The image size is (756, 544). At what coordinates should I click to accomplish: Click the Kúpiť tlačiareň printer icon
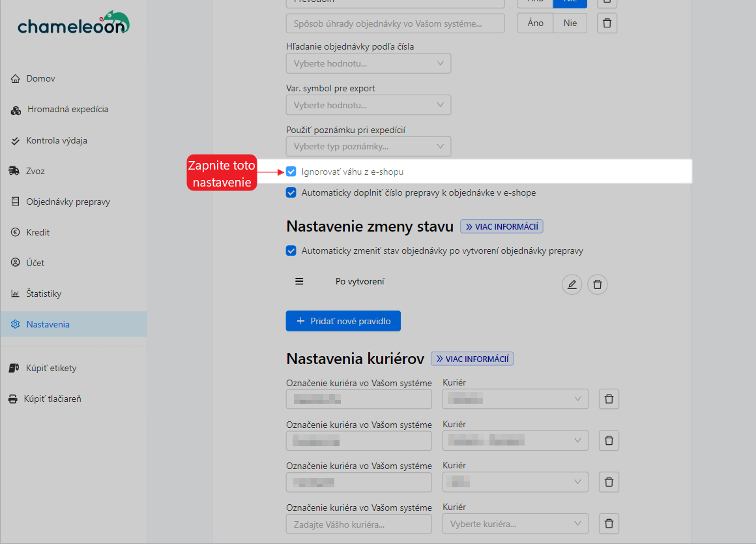(x=13, y=399)
